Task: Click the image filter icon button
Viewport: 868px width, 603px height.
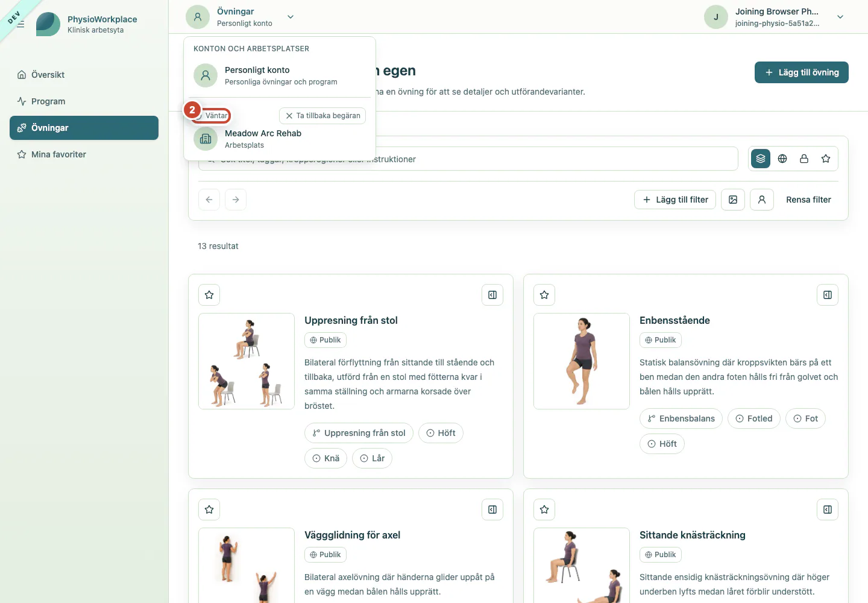Action: [733, 200]
